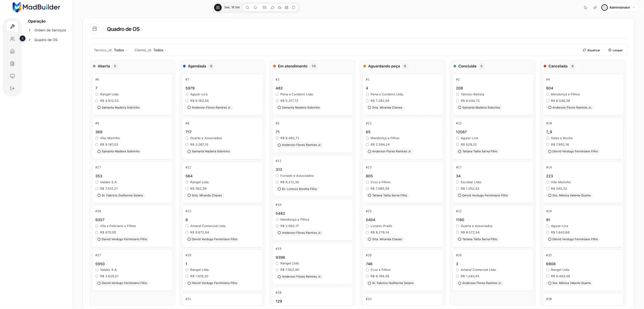This screenshot has width=644, height=309.
Task: Click number 12087 on card #15
Action: [461, 132]
